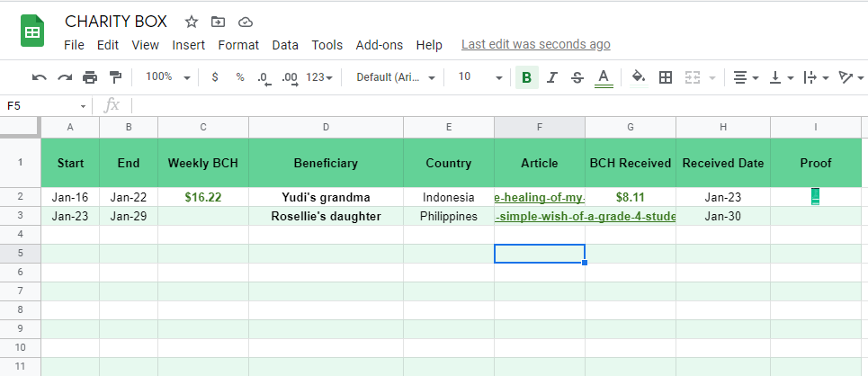Open horizontal align dropdown
This screenshot has height=376, width=868.
click(x=746, y=77)
